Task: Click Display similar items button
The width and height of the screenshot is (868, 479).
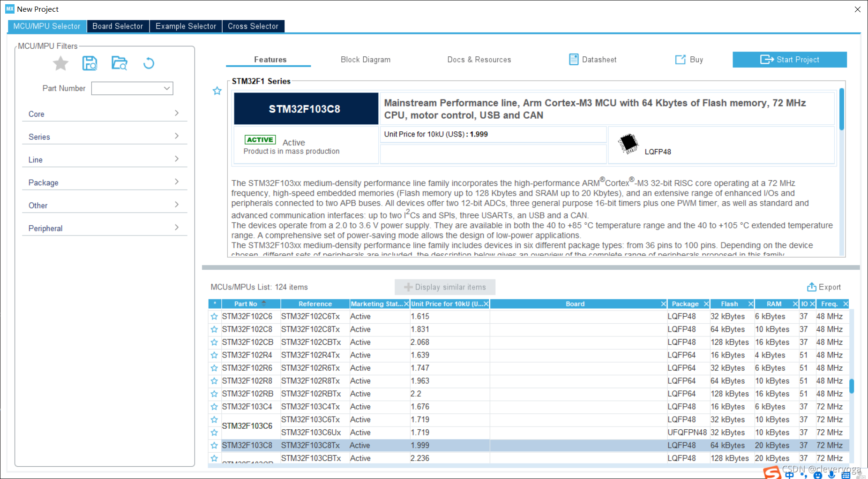Action: (445, 287)
